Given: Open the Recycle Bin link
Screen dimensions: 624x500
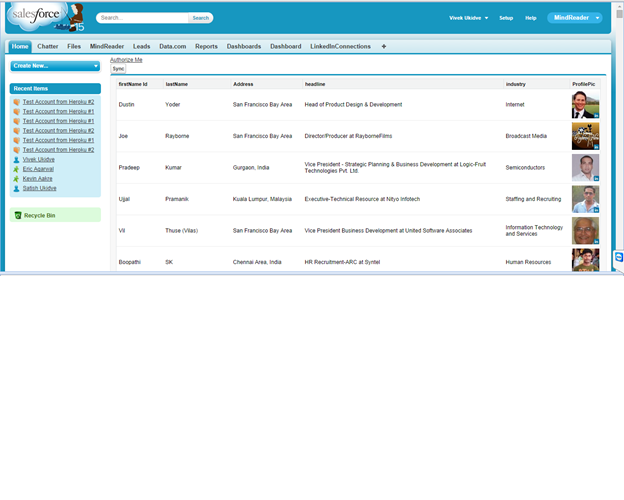Looking at the screenshot, I should (x=39, y=215).
